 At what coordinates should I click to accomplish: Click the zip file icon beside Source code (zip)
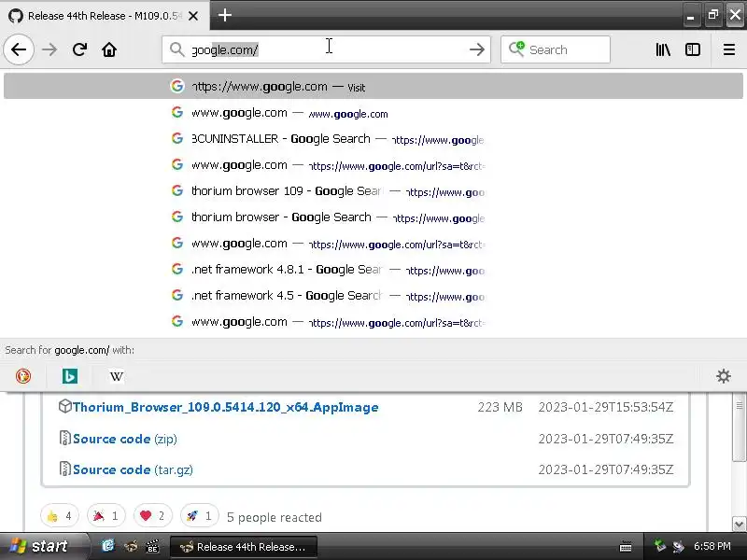[x=64, y=438]
